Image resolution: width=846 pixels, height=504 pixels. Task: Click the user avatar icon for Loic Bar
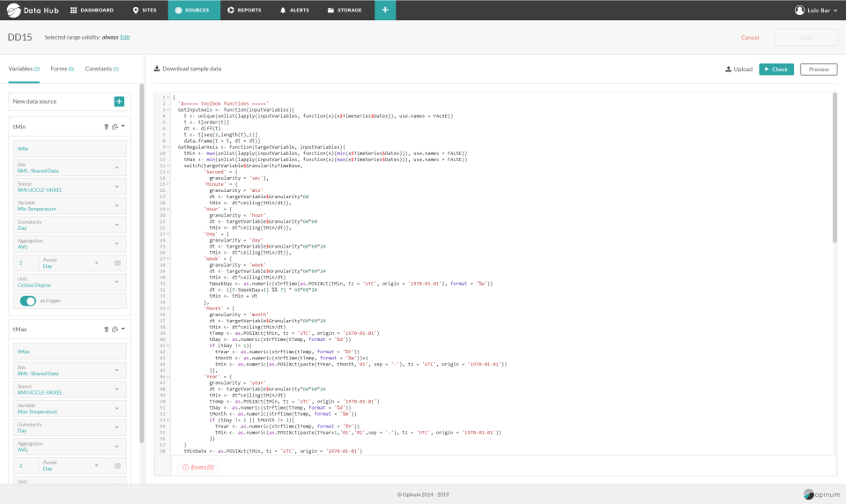click(x=799, y=11)
